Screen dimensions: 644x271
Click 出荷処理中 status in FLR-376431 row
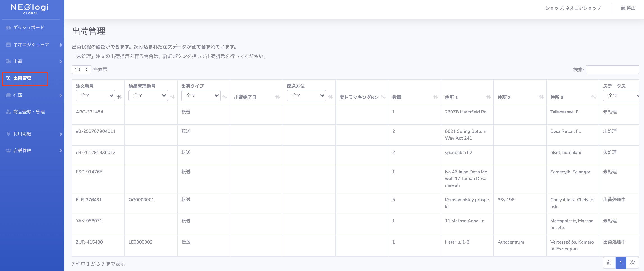(x=614, y=200)
